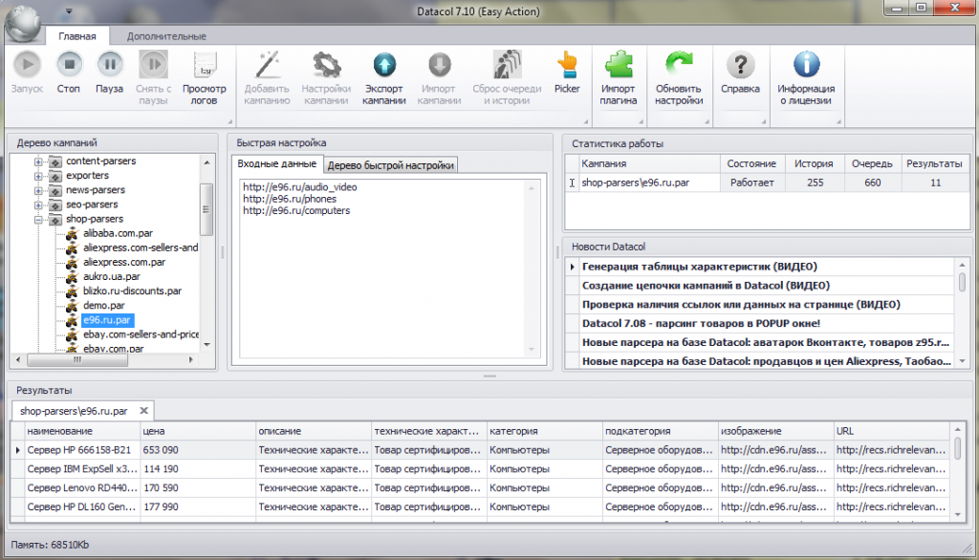Image resolution: width=979 pixels, height=560 pixels.
Task: Open the Дерево быстрой настройки tab
Action: click(x=390, y=165)
